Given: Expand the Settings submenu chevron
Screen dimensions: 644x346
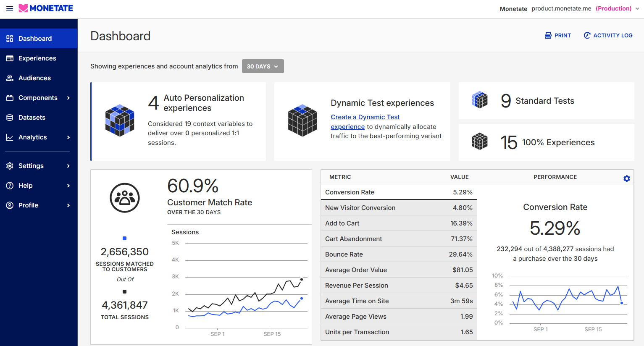Looking at the screenshot, I should pyautogui.click(x=68, y=166).
